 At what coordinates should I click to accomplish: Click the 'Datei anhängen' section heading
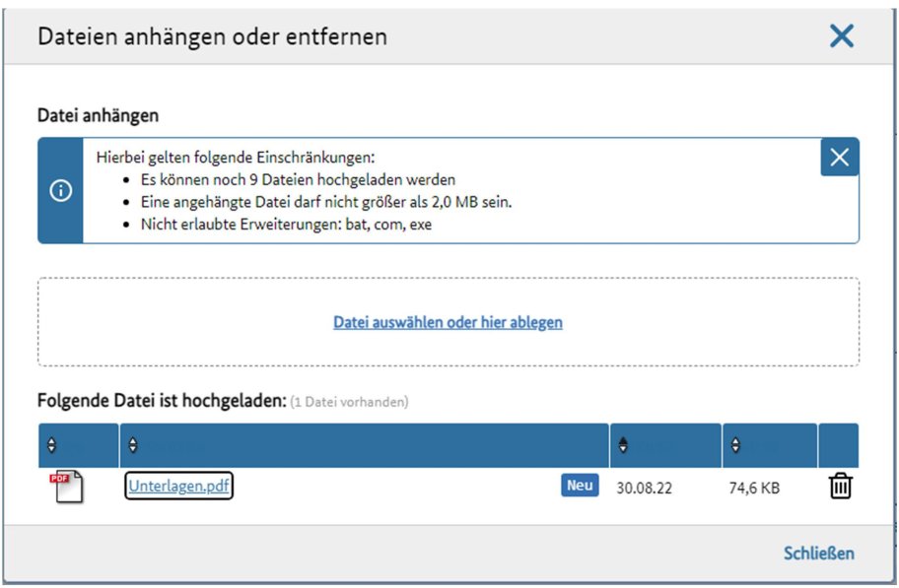tap(98, 115)
